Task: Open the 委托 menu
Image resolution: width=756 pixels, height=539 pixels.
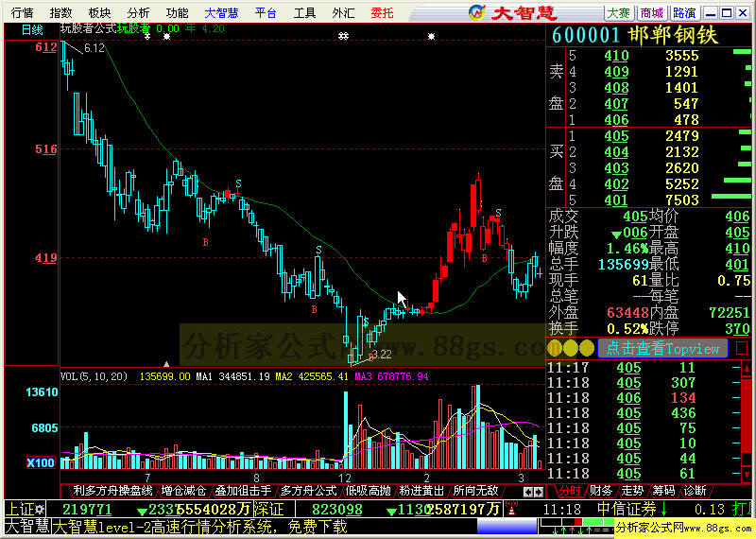Action: point(382,12)
